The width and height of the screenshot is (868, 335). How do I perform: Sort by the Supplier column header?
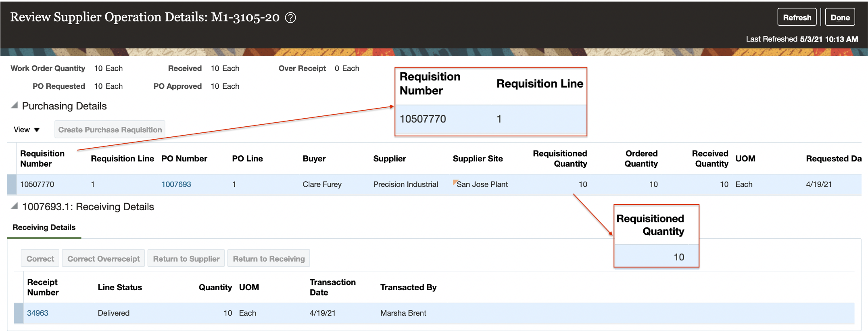[389, 159]
